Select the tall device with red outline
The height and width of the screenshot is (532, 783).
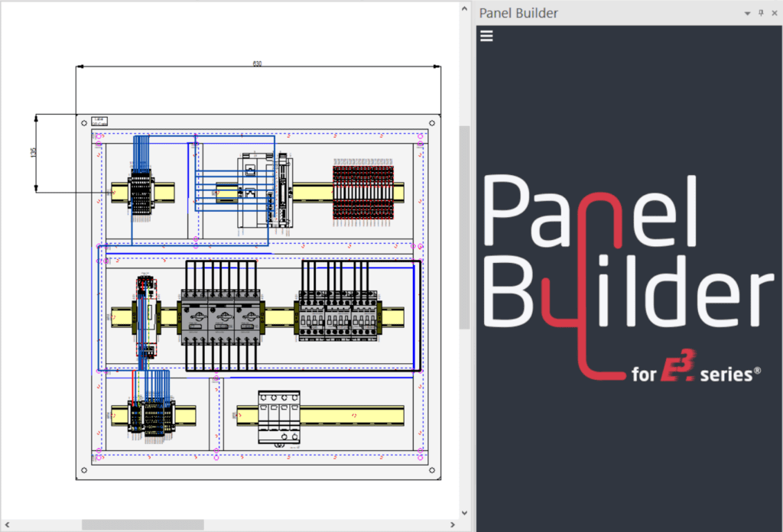[x=147, y=317]
